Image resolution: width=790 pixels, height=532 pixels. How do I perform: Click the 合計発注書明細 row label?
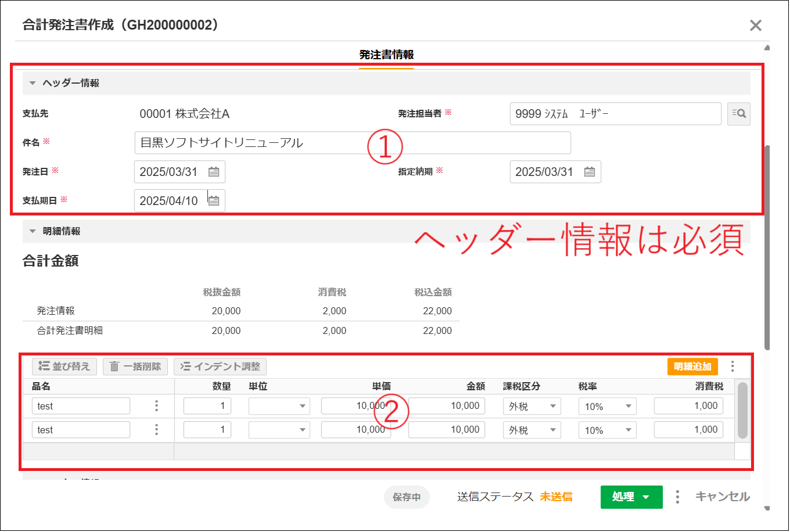70,330
